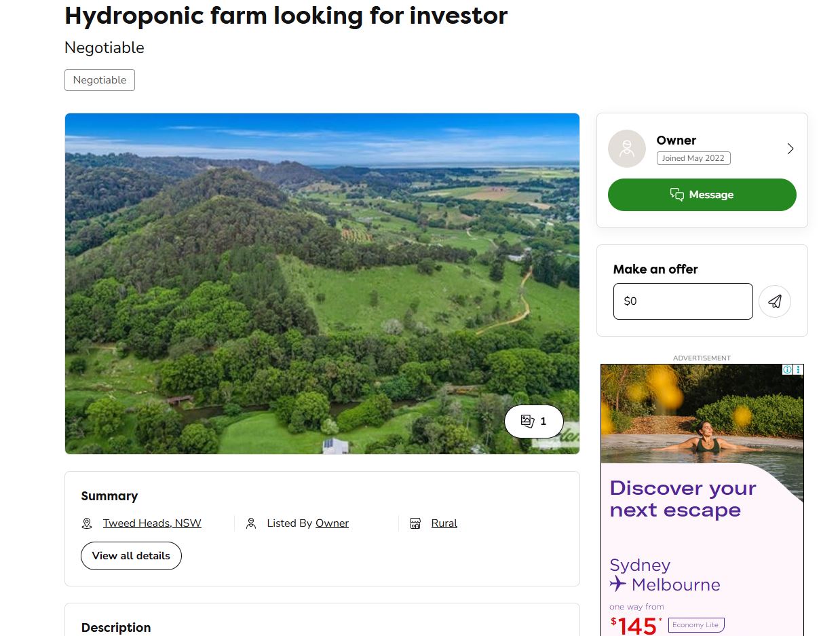
Task: Open View all details
Action: point(131,555)
